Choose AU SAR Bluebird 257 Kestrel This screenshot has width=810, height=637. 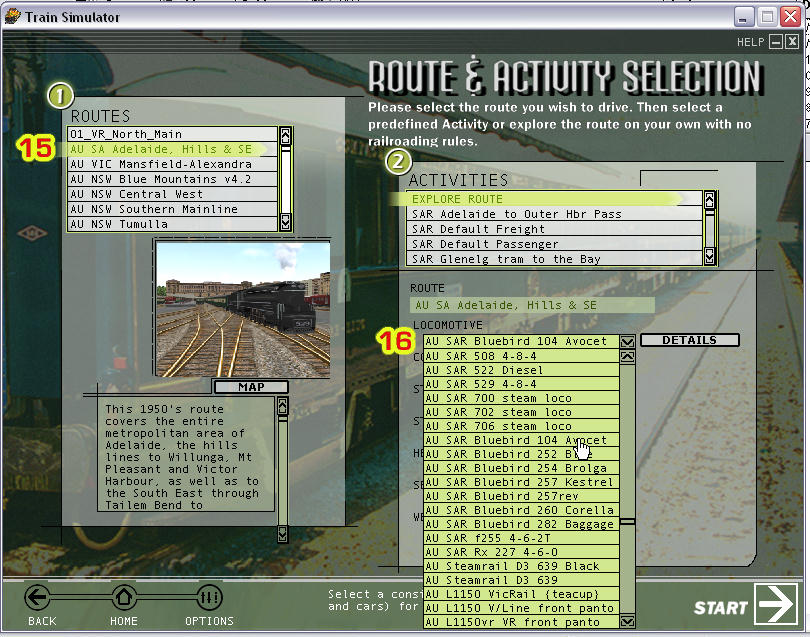521,482
